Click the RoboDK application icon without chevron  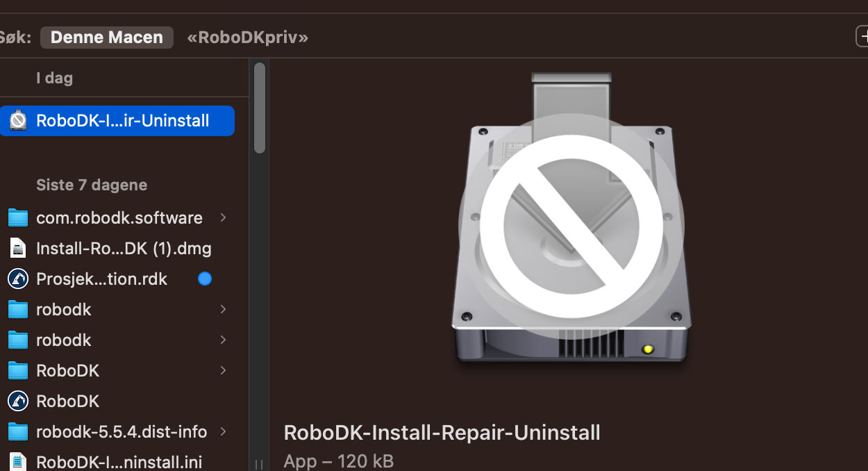(x=18, y=402)
